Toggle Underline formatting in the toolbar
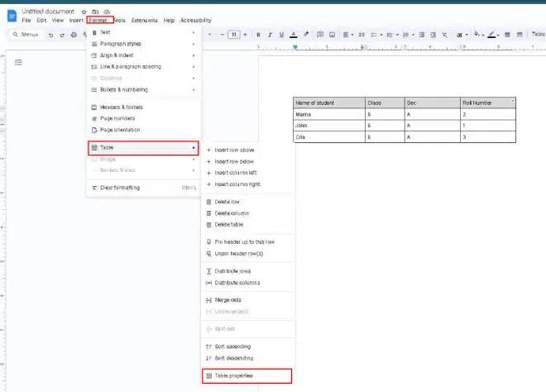The height and width of the screenshot is (392, 546). [x=281, y=35]
